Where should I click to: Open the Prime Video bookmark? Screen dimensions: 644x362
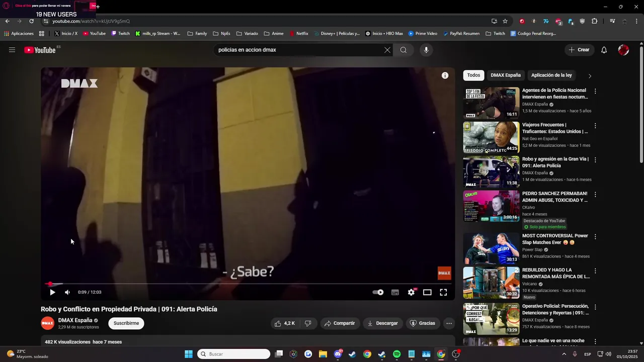coord(423,34)
